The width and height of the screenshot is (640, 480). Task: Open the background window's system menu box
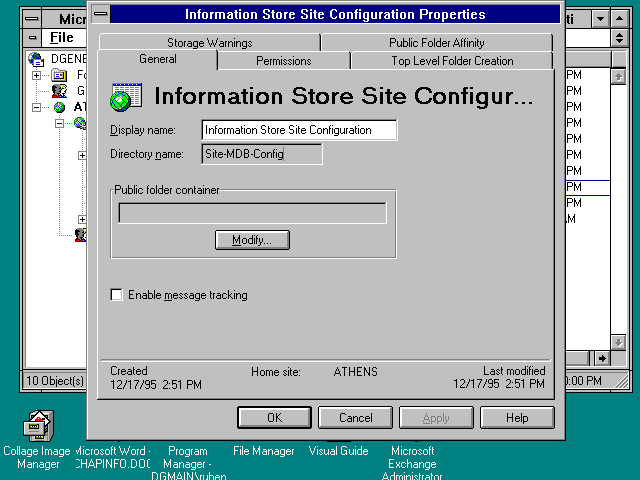[32, 19]
